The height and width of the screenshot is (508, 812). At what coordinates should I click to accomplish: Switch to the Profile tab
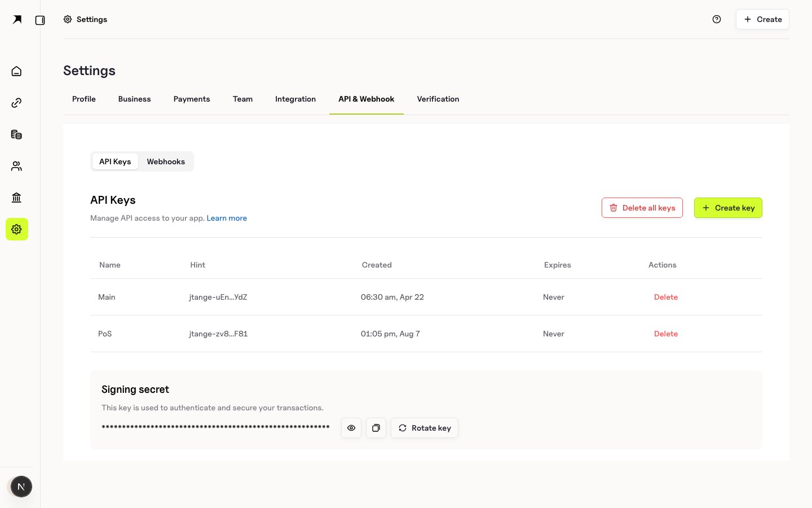click(84, 99)
